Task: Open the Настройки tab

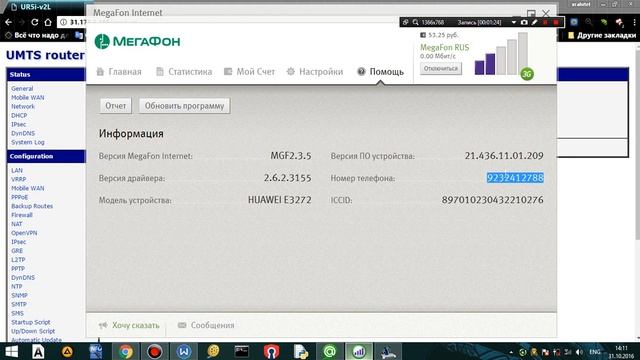Action: coord(315,72)
